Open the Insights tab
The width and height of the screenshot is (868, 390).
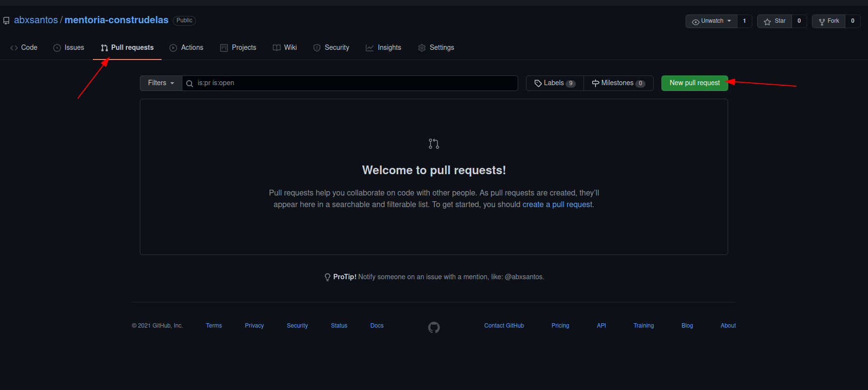(x=384, y=47)
